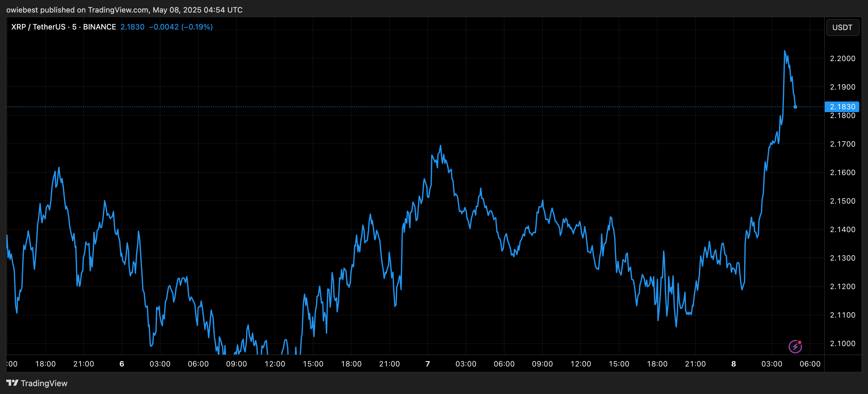Click the 2.1830 current price label
The width and height of the screenshot is (868, 394).
point(842,107)
